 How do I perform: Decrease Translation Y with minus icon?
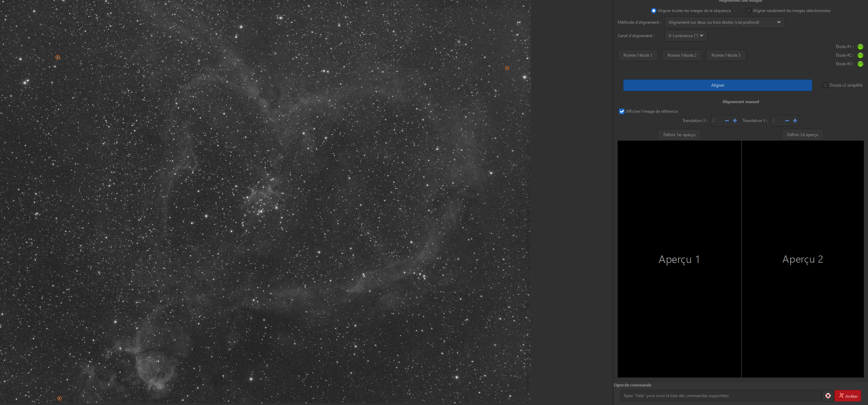pos(787,121)
